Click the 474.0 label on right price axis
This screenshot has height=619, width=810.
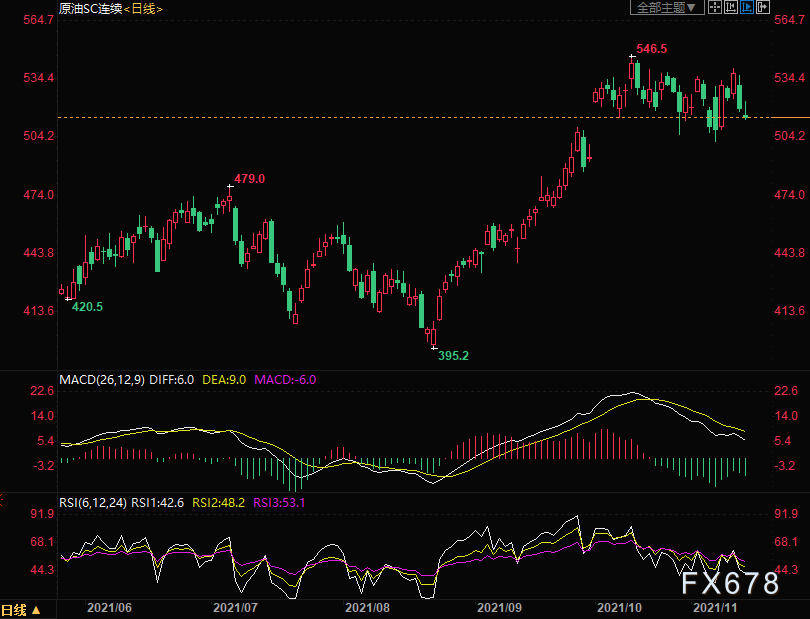(789, 195)
